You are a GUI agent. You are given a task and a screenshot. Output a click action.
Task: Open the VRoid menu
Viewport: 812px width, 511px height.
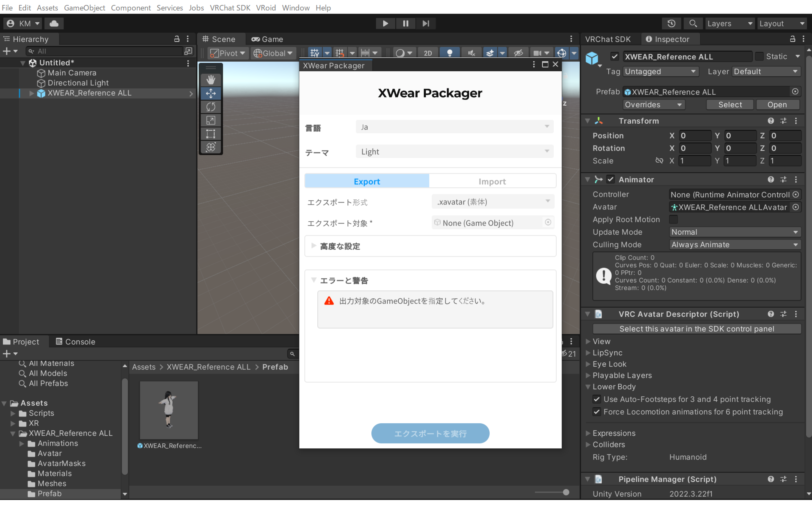(x=266, y=7)
